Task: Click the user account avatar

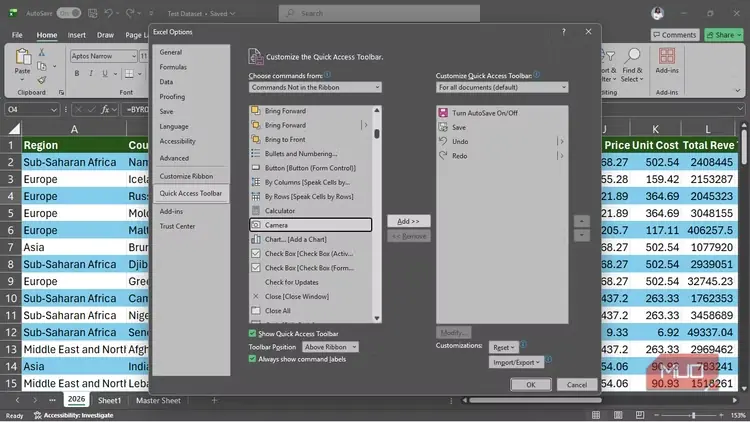Action: tap(658, 13)
